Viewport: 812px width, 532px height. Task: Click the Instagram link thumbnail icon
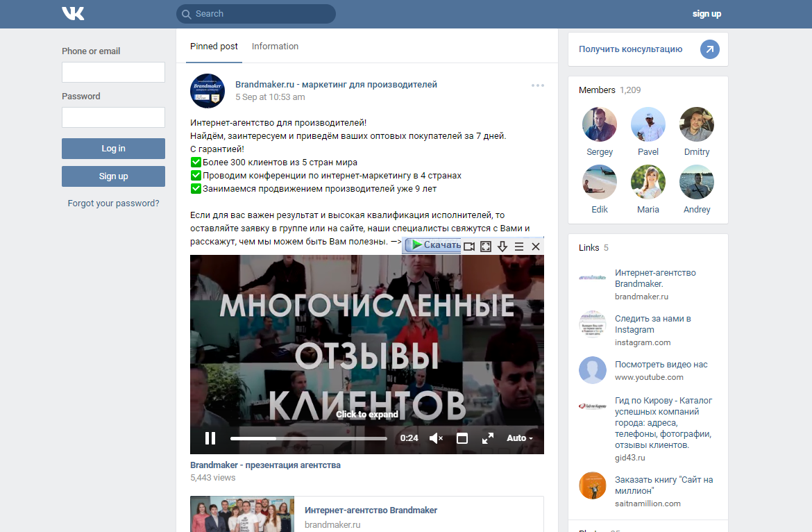[593, 324]
